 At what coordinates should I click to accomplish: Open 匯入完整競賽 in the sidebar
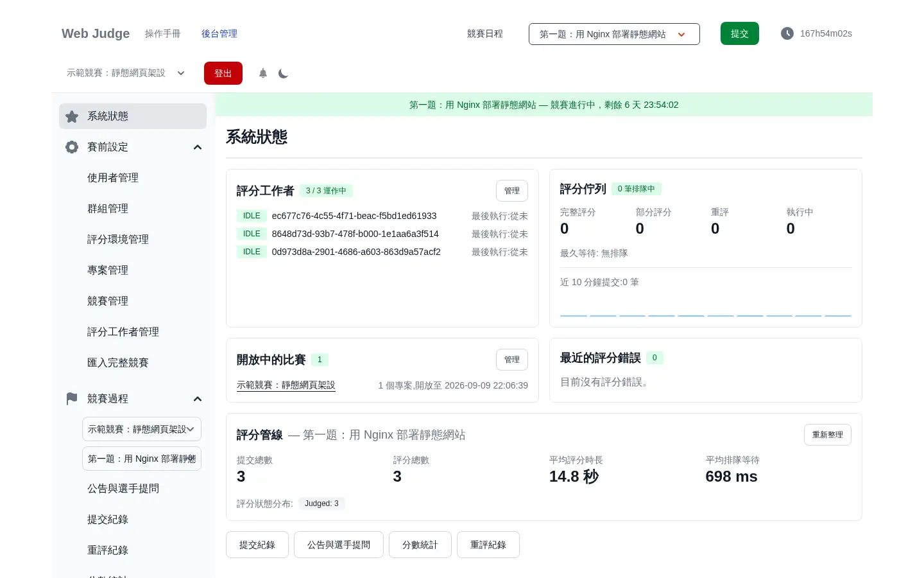pyautogui.click(x=133, y=363)
